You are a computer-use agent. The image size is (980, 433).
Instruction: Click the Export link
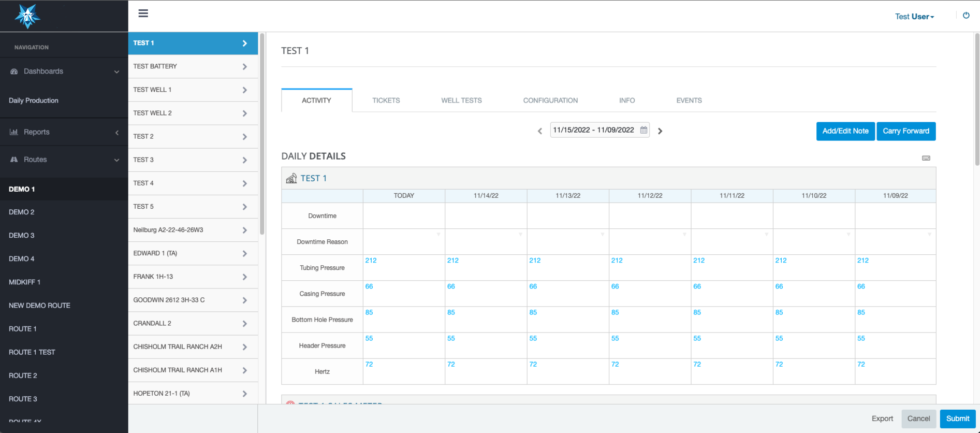pos(882,418)
